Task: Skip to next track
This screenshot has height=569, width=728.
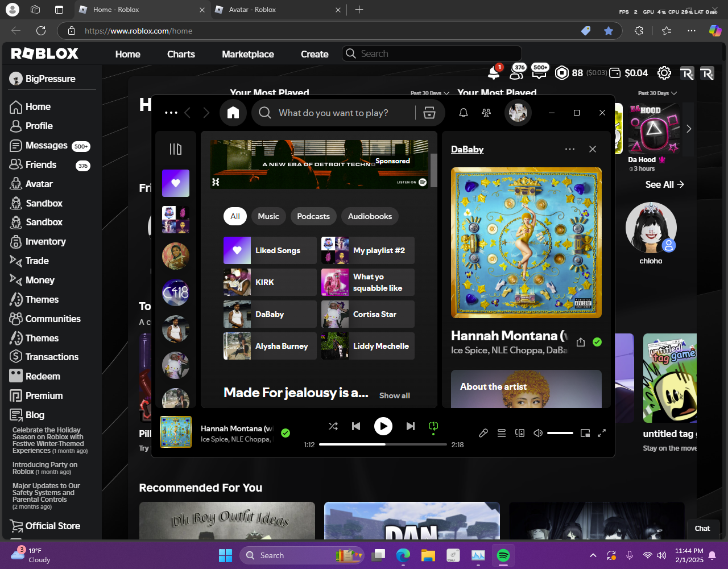Action: pyautogui.click(x=411, y=426)
